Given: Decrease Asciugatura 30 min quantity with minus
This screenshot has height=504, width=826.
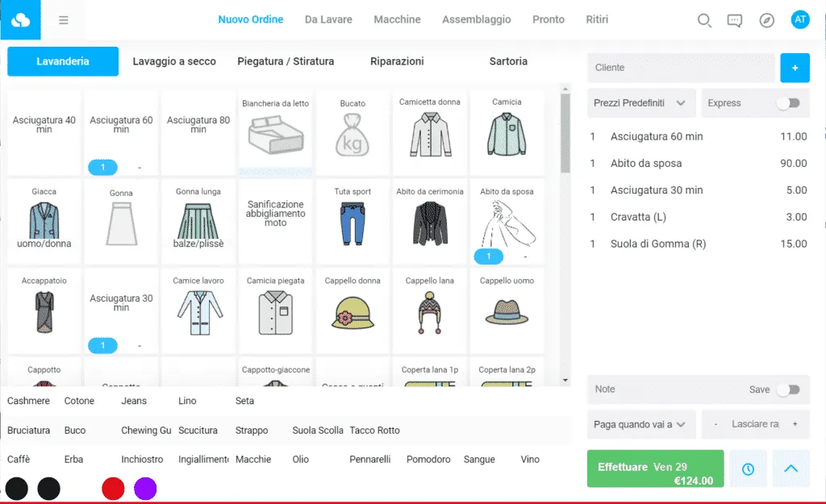Looking at the screenshot, I should tap(140, 345).
